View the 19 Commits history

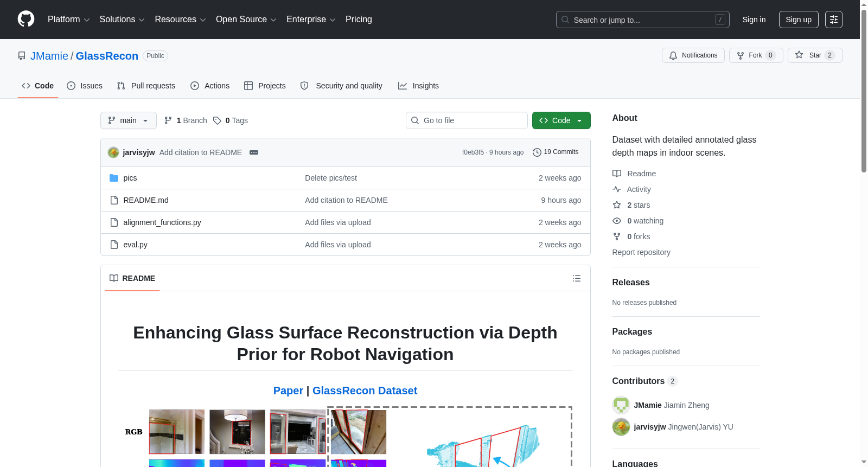[x=556, y=152]
